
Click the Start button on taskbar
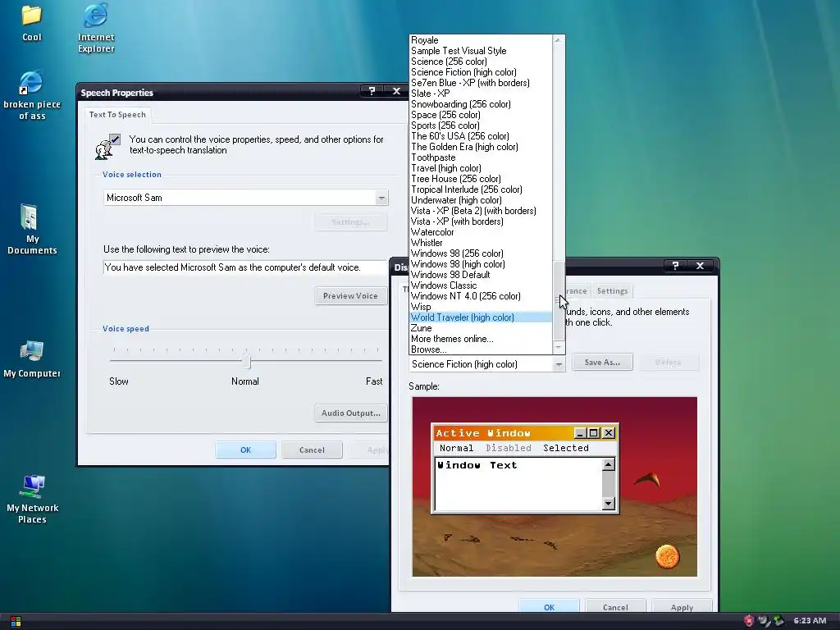pos(16,622)
